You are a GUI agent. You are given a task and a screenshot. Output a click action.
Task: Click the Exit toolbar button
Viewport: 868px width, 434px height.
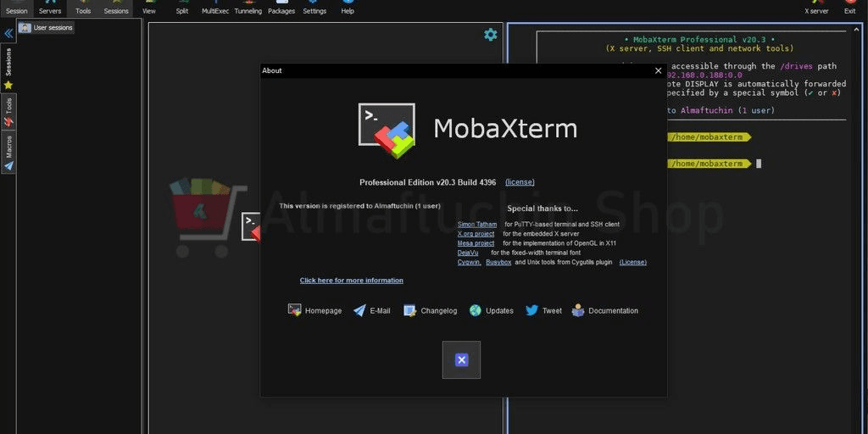point(849,8)
